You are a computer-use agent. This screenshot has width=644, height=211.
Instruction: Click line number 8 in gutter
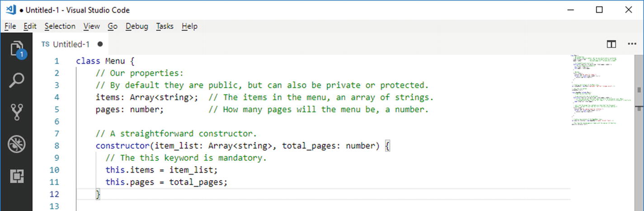click(56, 146)
